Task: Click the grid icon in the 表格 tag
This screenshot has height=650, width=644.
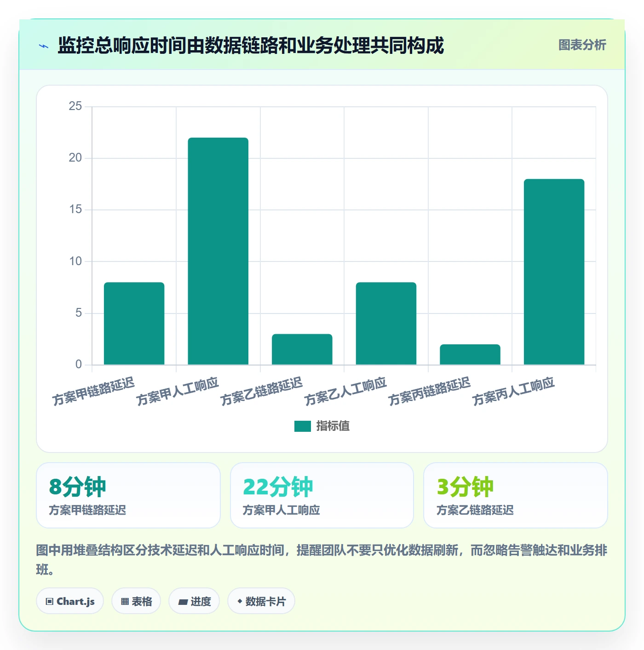Action: point(125,602)
